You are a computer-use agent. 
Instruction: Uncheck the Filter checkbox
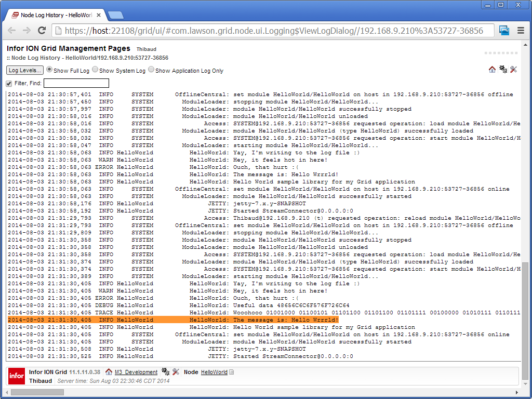click(9, 84)
